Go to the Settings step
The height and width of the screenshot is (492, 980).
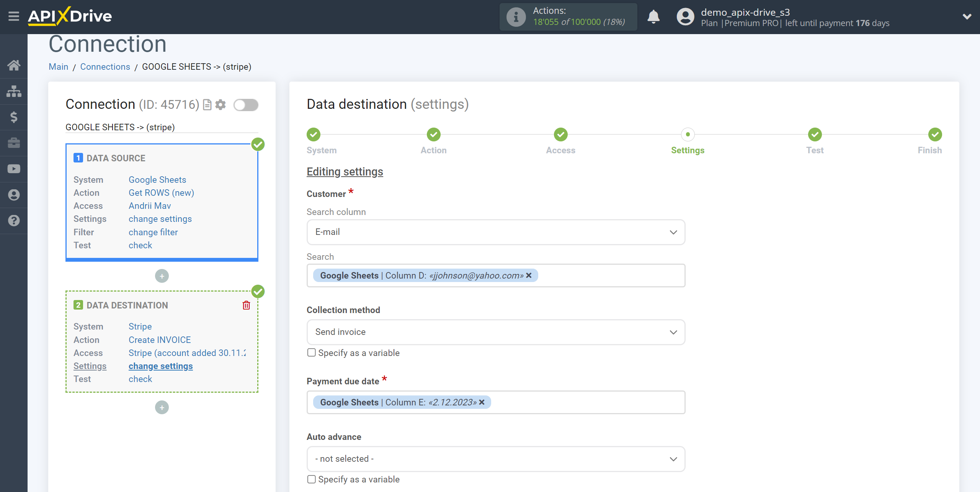point(688,134)
